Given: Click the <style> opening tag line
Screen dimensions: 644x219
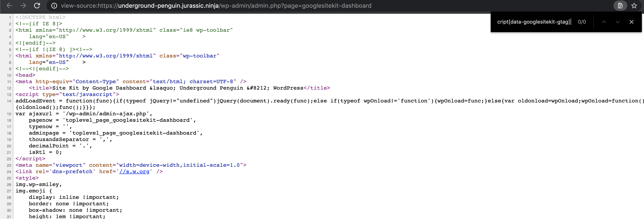Looking at the screenshot, I should point(27,178).
